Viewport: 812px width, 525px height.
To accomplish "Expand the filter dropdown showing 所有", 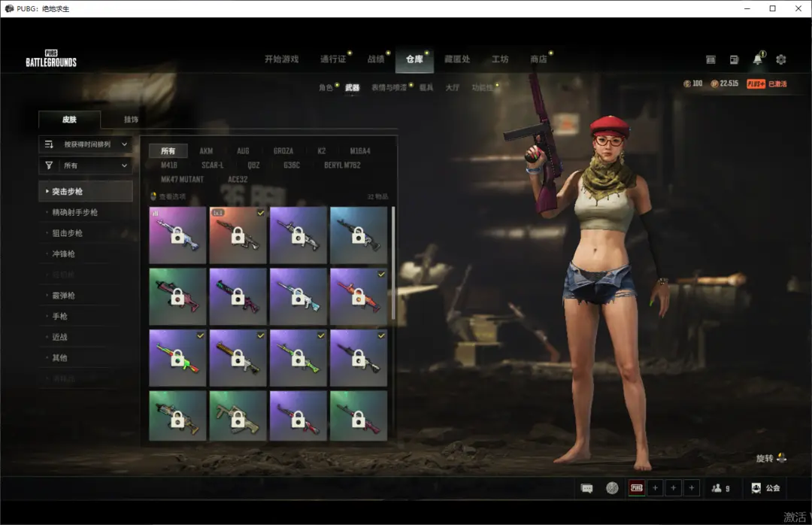I will click(x=86, y=165).
